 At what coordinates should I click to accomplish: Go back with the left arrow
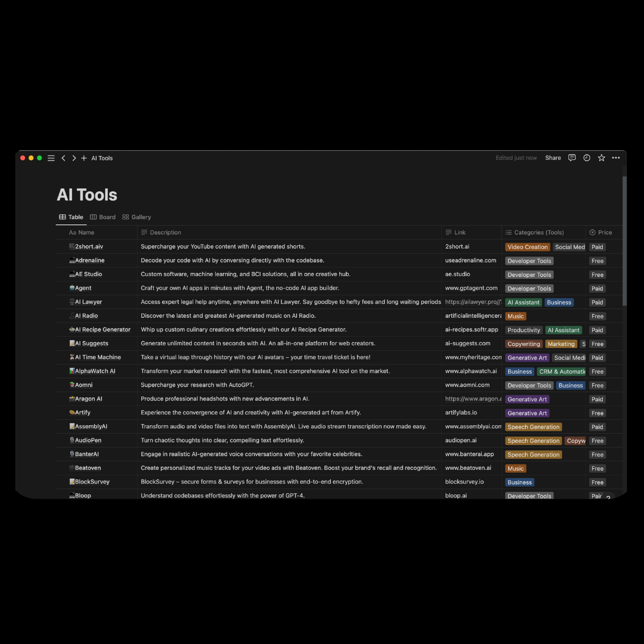(63, 158)
